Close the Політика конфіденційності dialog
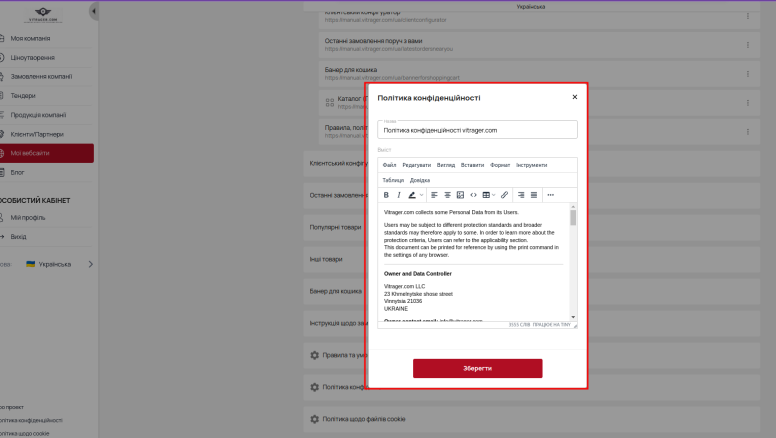 [575, 97]
